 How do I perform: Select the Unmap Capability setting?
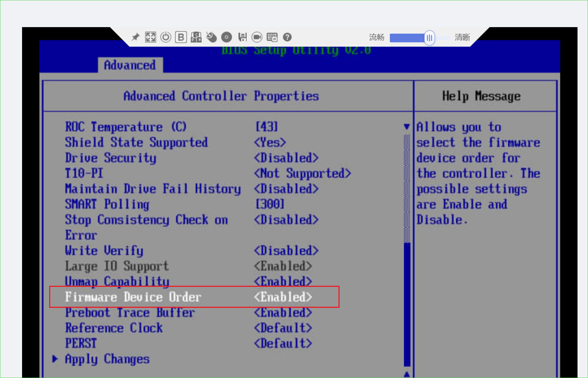point(117,281)
